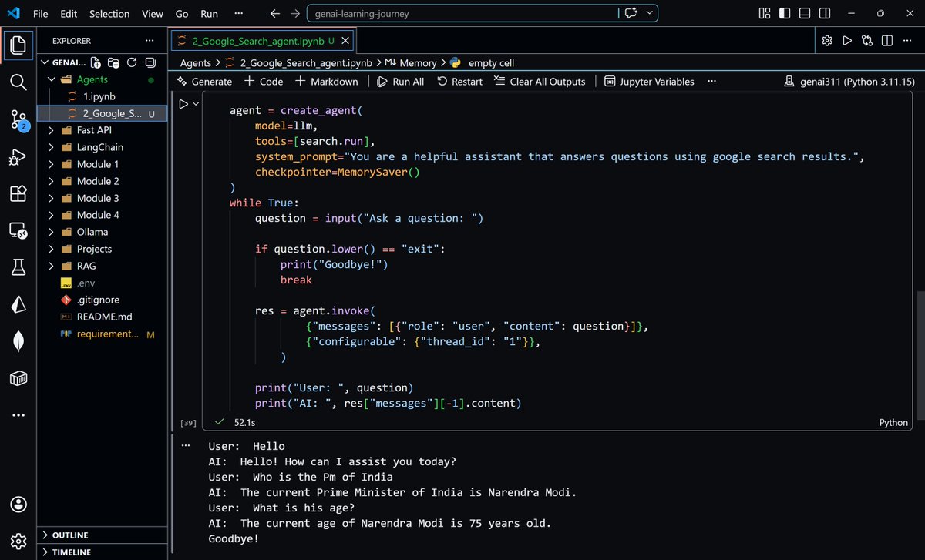925x560 pixels.
Task: Show more menu bar items ellipsis
Action: [238, 14]
